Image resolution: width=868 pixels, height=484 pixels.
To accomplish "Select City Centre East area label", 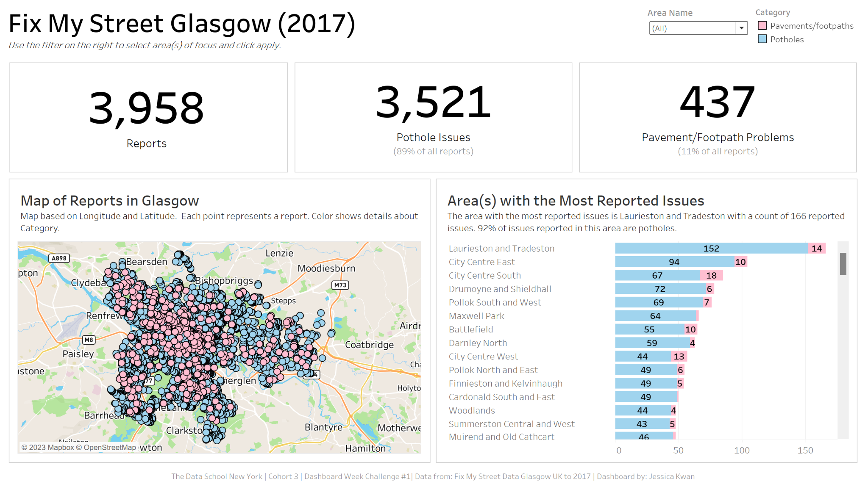I will pyautogui.click(x=481, y=262).
